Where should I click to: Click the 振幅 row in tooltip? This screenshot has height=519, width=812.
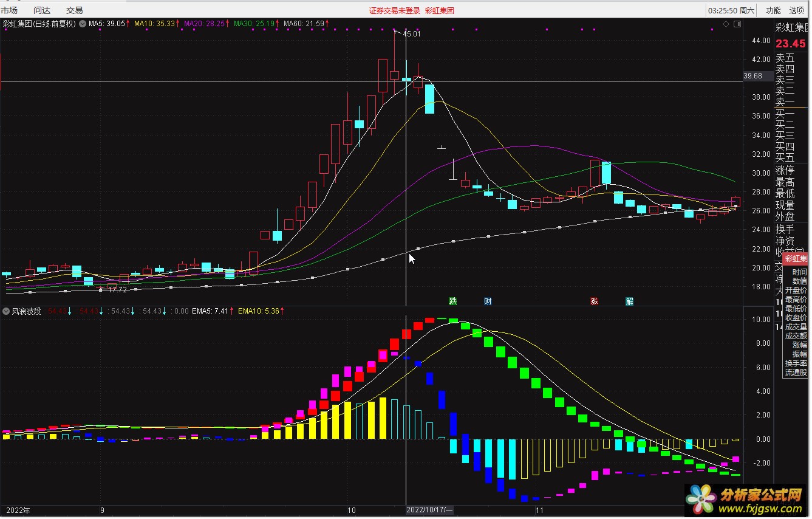pyautogui.click(x=799, y=354)
